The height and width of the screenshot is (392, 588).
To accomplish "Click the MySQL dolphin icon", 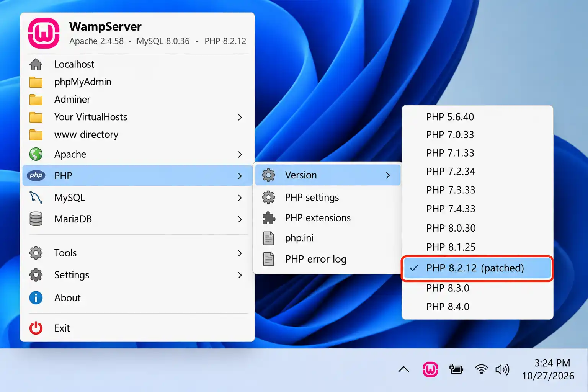I will point(36,198).
